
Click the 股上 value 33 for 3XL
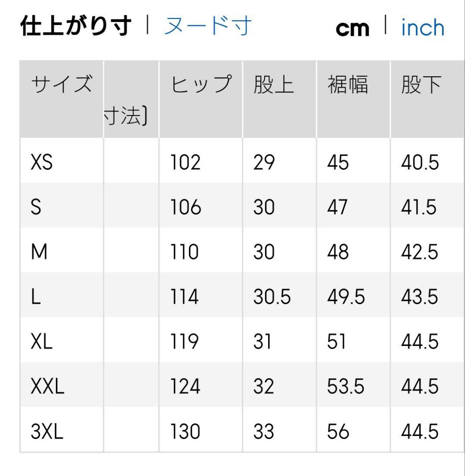[x=264, y=431]
